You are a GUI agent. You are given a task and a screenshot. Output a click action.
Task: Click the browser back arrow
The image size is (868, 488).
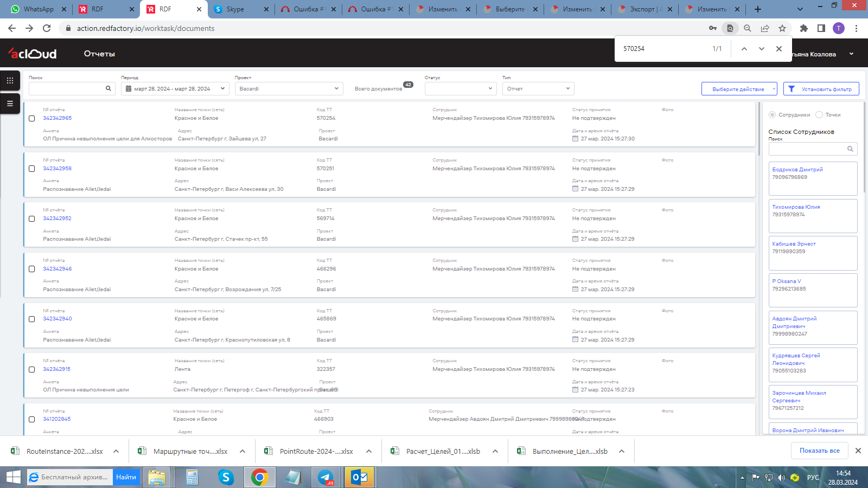[x=12, y=28]
